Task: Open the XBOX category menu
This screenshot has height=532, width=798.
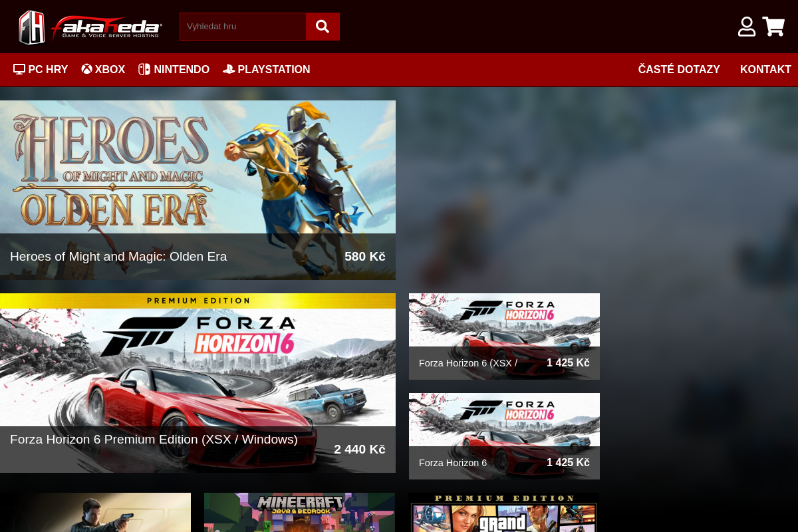Action: [x=103, y=70]
